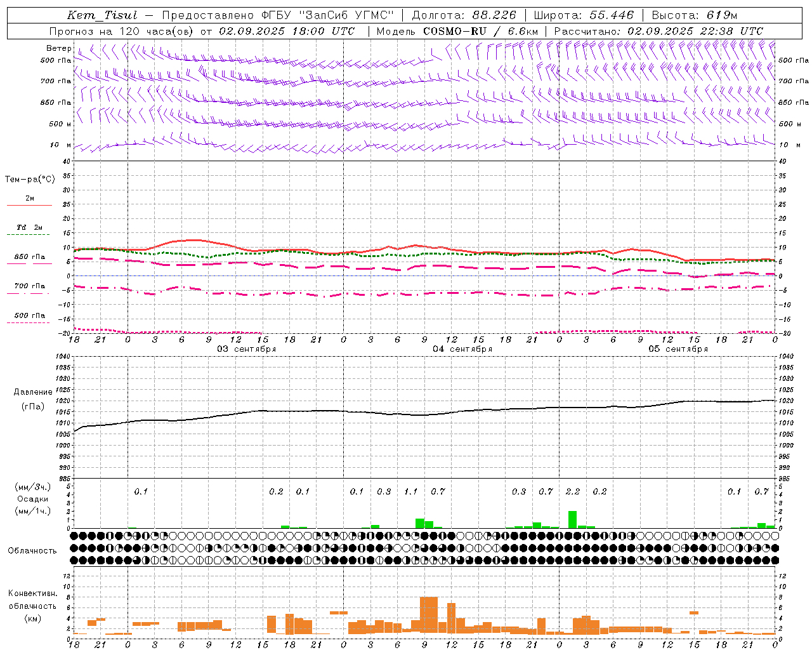Image resolution: width=812 pixels, height=650 pixels.
Task: Click the "Тем-ра(°C)" temperature panel label
Action: point(30,180)
